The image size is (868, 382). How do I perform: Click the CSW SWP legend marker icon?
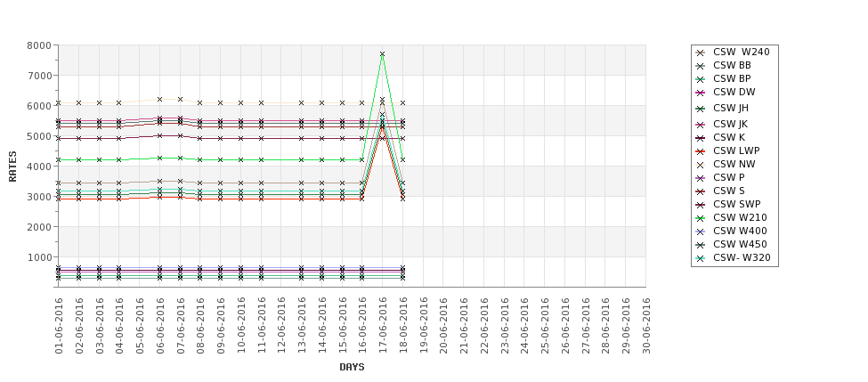[701, 204]
